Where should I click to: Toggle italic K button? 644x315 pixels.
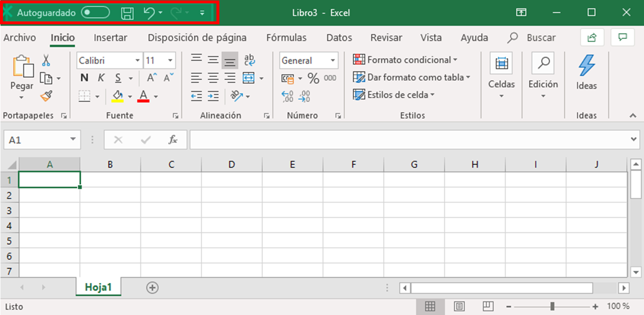(101, 78)
